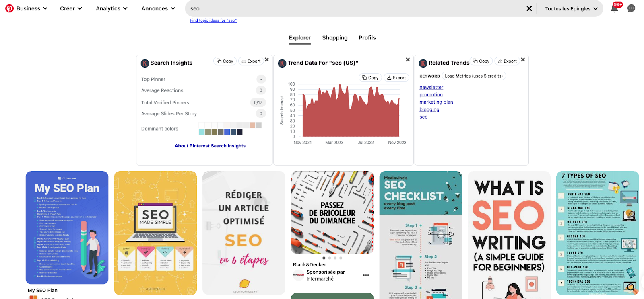The height and width of the screenshot is (299, 644).
Task: Copy the Search Insights data
Action: click(x=225, y=61)
